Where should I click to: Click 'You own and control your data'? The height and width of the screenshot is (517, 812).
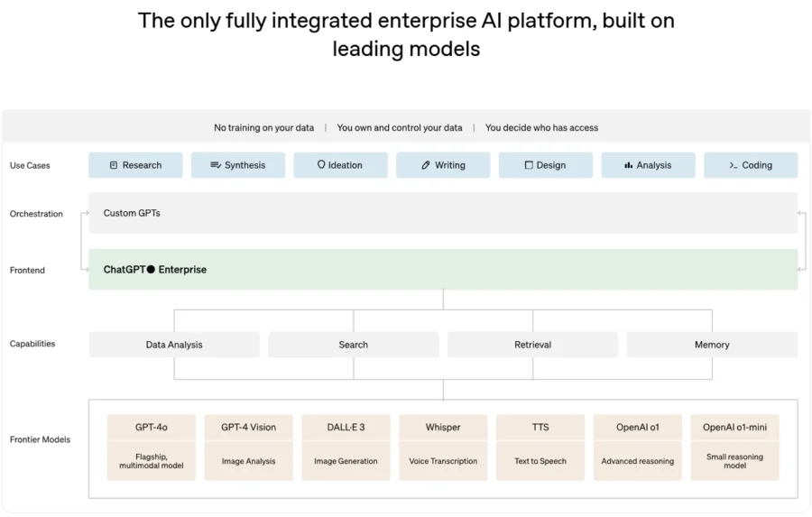[400, 128]
